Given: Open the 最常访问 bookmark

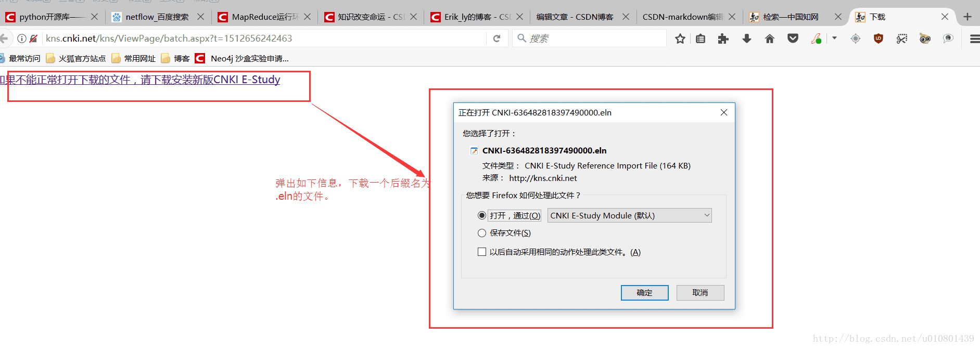Looking at the screenshot, I should pyautogui.click(x=20, y=58).
